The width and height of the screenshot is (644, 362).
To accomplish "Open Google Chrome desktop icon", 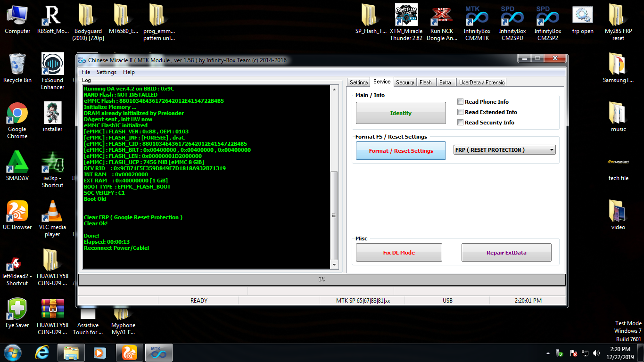I will coord(17,121).
